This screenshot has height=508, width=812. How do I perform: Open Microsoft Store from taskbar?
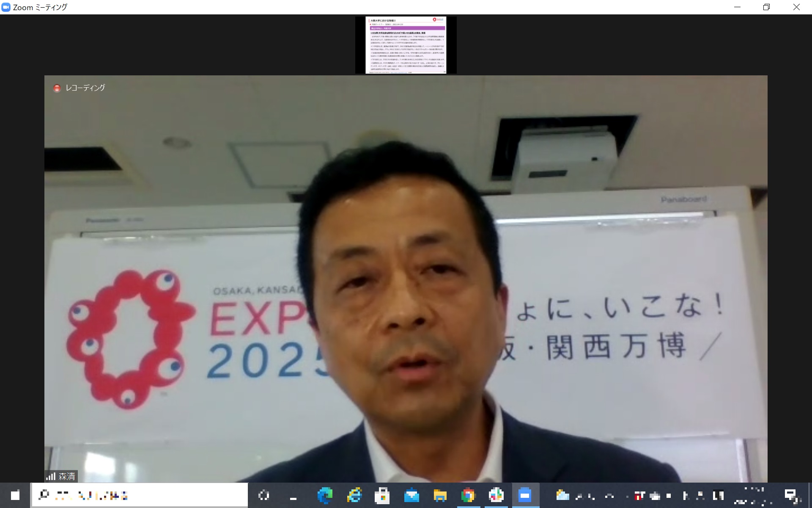pos(382,495)
